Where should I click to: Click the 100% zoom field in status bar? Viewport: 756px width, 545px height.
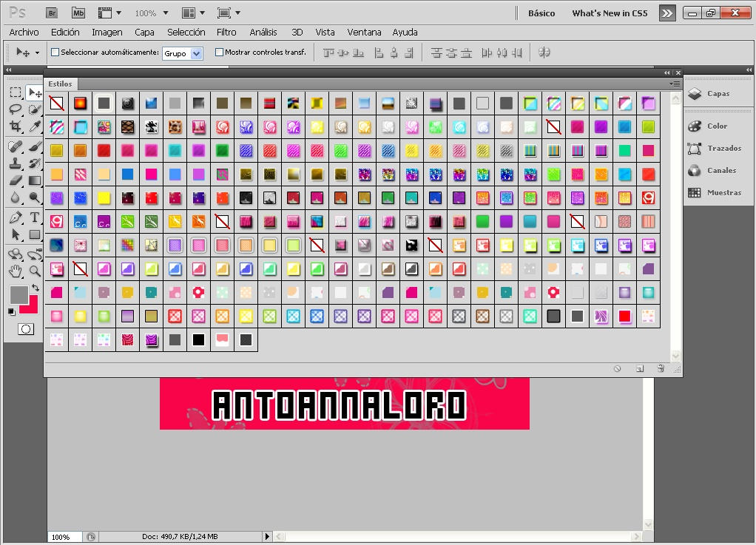click(x=62, y=537)
